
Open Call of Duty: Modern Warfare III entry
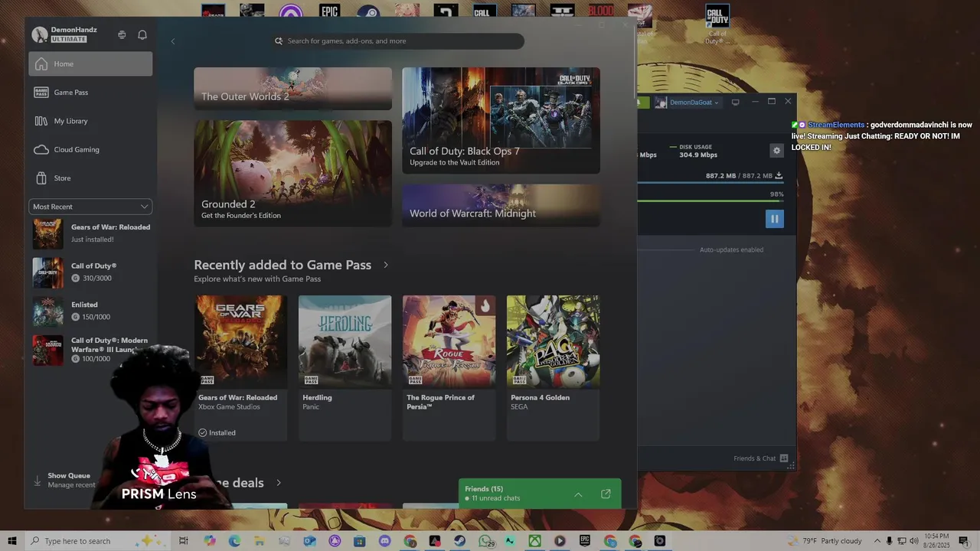pyautogui.click(x=91, y=350)
